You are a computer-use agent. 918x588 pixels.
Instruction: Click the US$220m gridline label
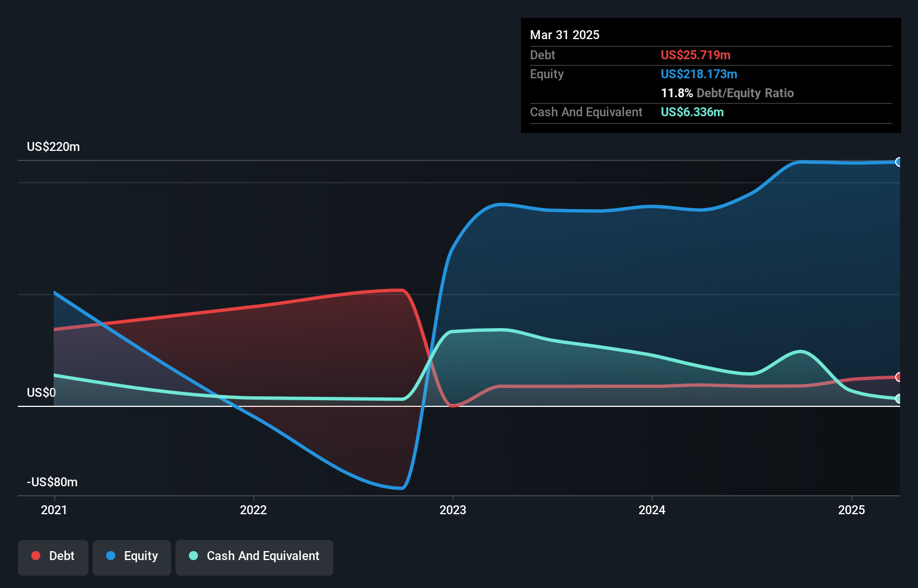[x=54, y=146]
